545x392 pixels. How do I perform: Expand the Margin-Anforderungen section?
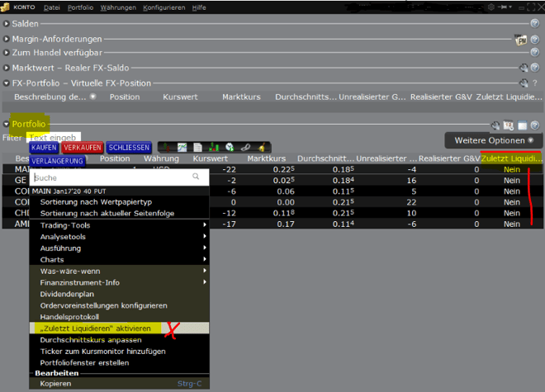(x=6, y=39)
